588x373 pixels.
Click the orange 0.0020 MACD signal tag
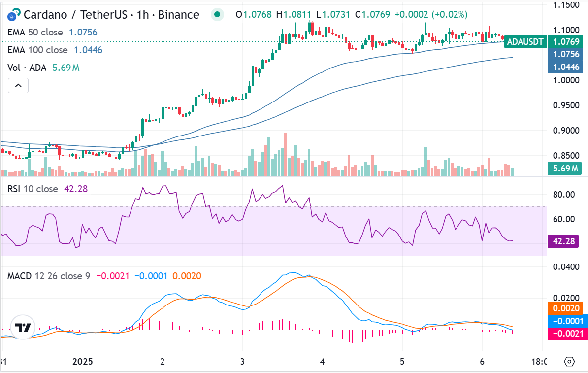coord(565,308)
